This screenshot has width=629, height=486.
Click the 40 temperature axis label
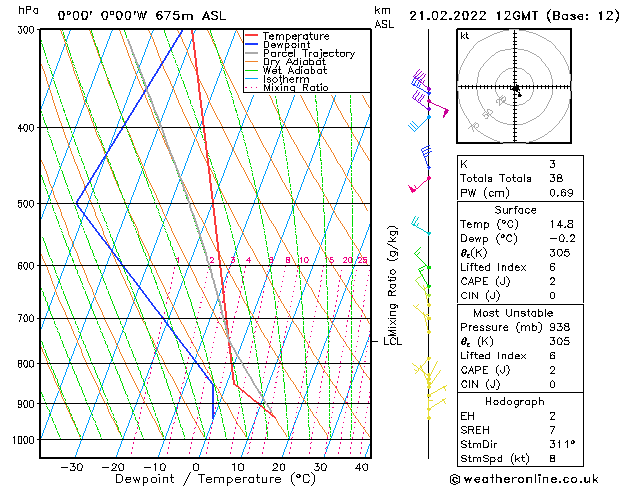click(x=361, y=467)
